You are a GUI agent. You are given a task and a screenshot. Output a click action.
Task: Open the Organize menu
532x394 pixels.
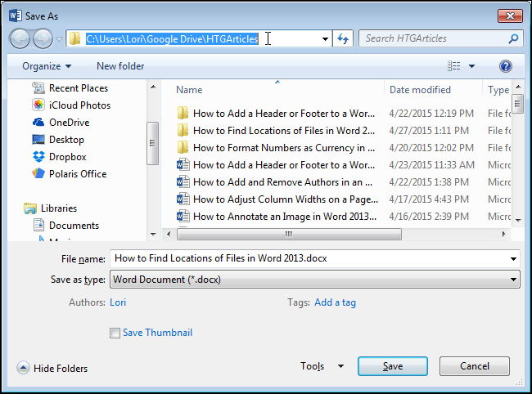click(47, 66)
